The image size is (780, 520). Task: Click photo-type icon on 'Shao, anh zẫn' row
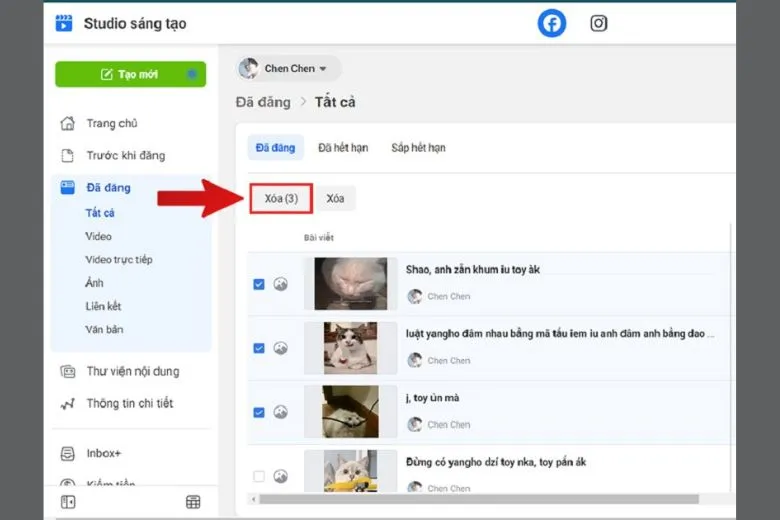[x=281, y=284]
